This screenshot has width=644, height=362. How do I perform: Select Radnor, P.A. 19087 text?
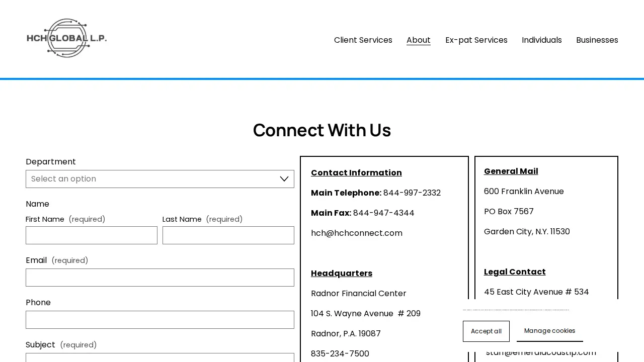[x=346, y=334]
